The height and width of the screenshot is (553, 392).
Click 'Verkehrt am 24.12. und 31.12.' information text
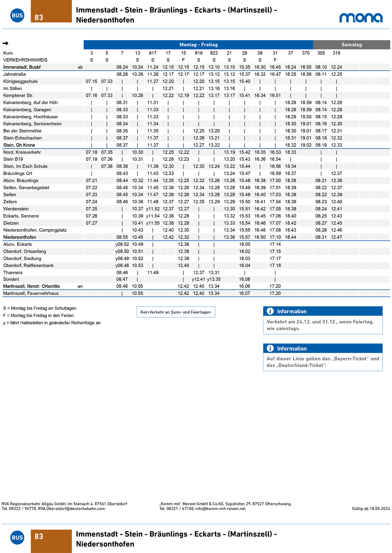pyautogui.click(x=320, y=325)
